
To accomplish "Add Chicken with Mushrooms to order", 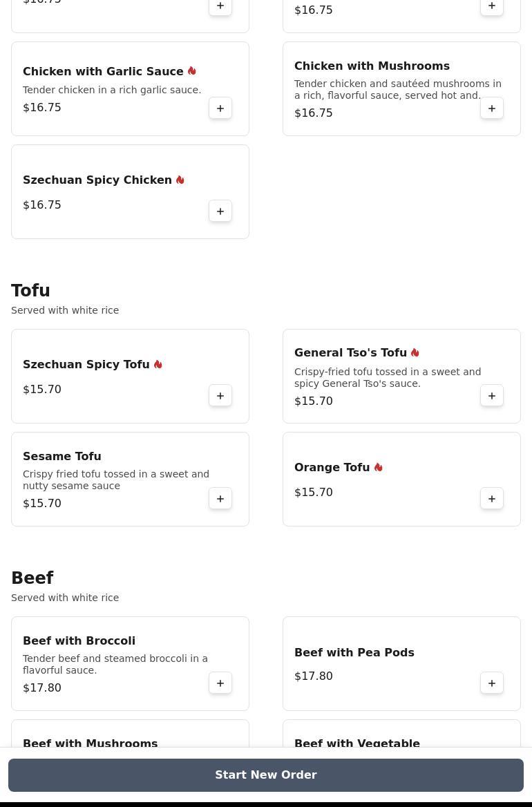I will tap(492, 108).
